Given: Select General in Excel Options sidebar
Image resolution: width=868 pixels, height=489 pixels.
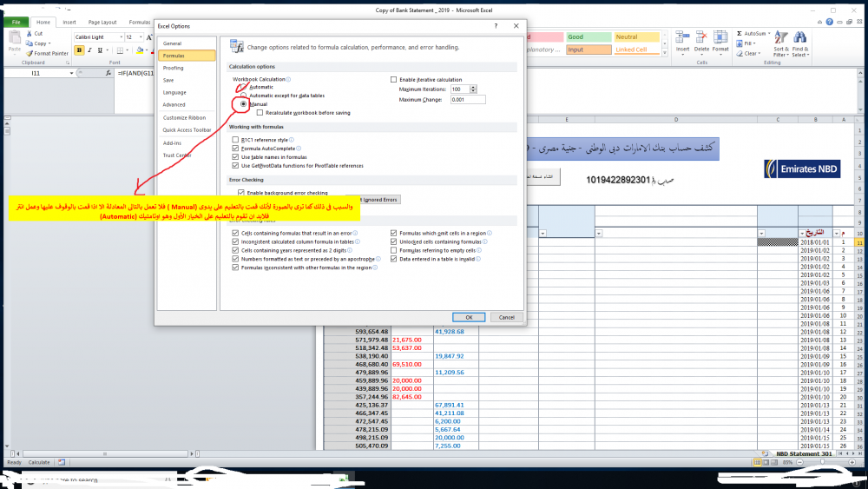Looking at the screenshot, I should coord(187,43).
